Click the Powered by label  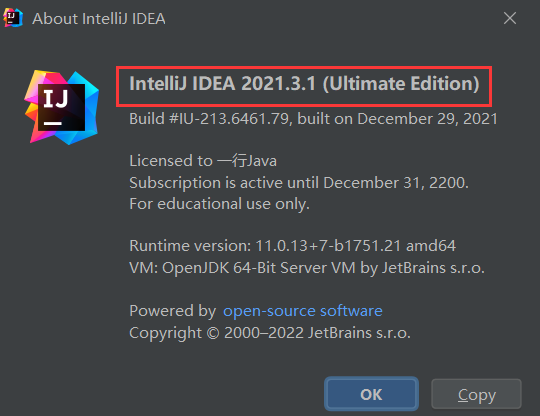[x=173, y=311]
